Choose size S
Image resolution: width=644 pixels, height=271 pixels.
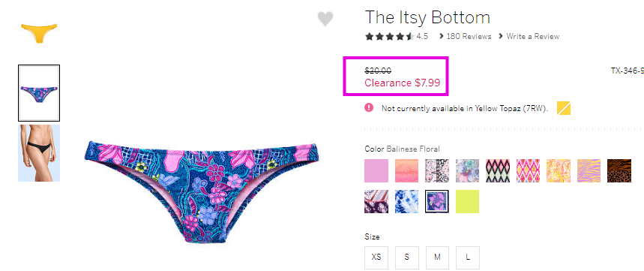[x=406, y=257]
